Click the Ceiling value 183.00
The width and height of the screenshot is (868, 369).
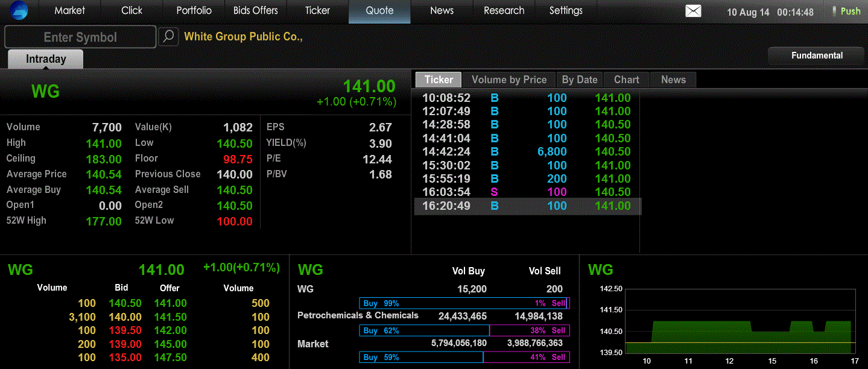click(104, 159)
